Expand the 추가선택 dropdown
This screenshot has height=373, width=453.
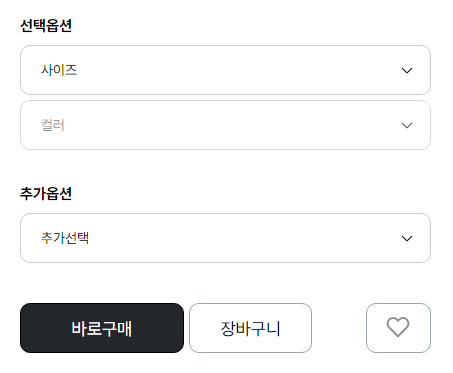225,238
